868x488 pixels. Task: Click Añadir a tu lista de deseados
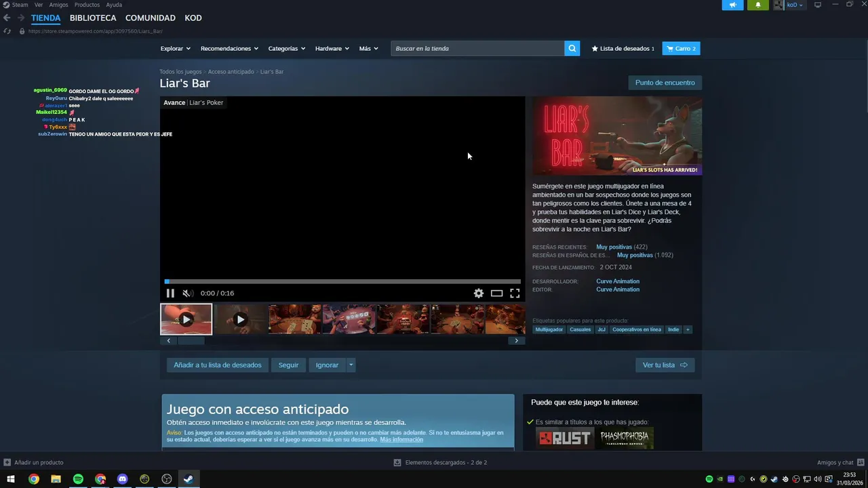218,365
